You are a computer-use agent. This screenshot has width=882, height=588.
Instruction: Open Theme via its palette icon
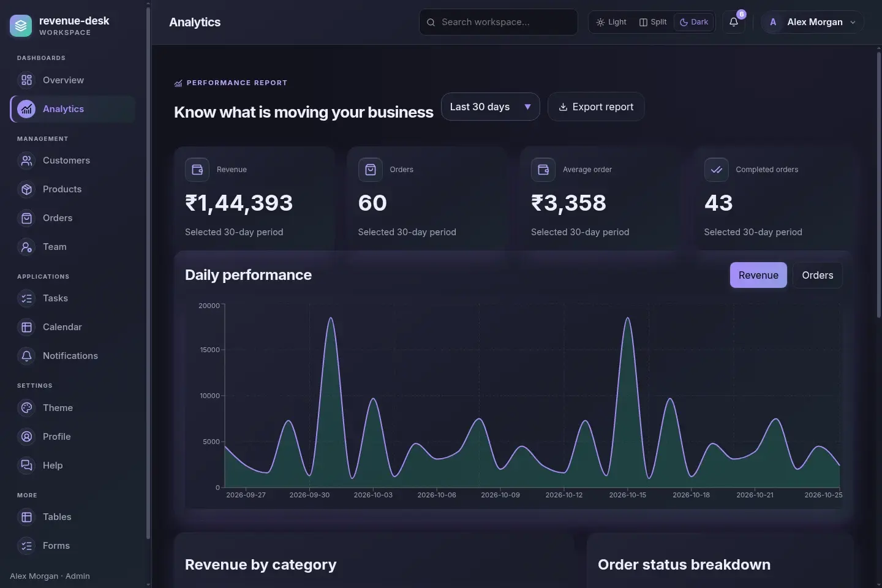click(26, 408)
